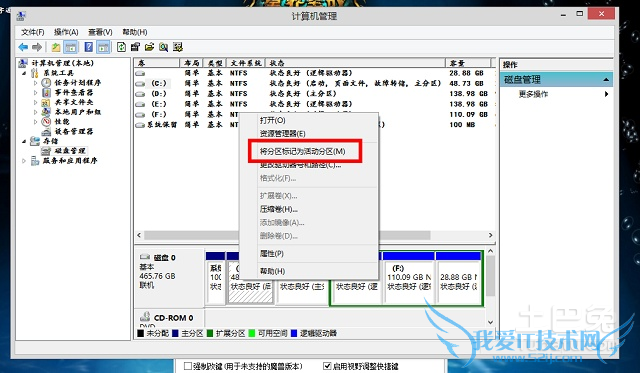This screenshot has height=373, width=640.
Task: Click the CD-ROM 0 drive icon
Action: (x=145, y=317)
